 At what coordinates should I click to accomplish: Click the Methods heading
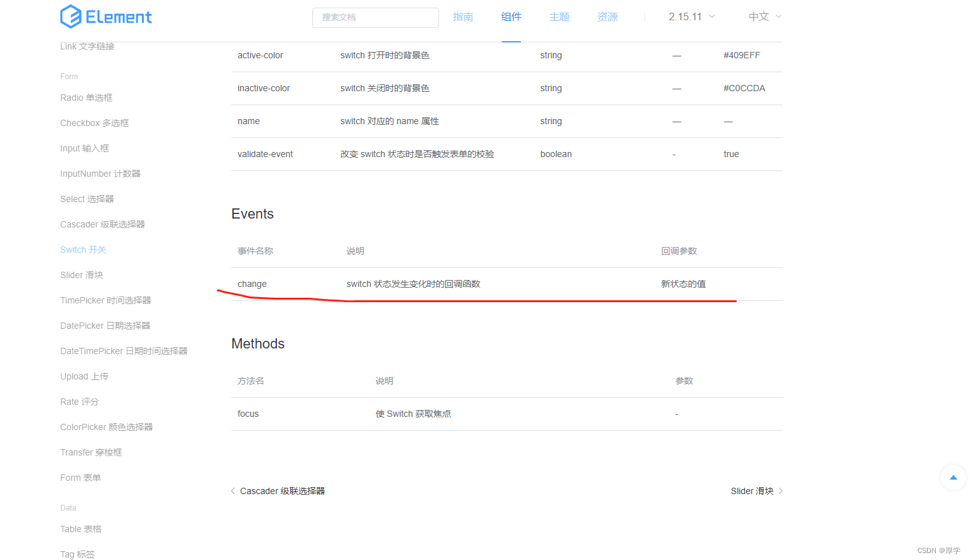pyautogui.click(x=258, y=344)
